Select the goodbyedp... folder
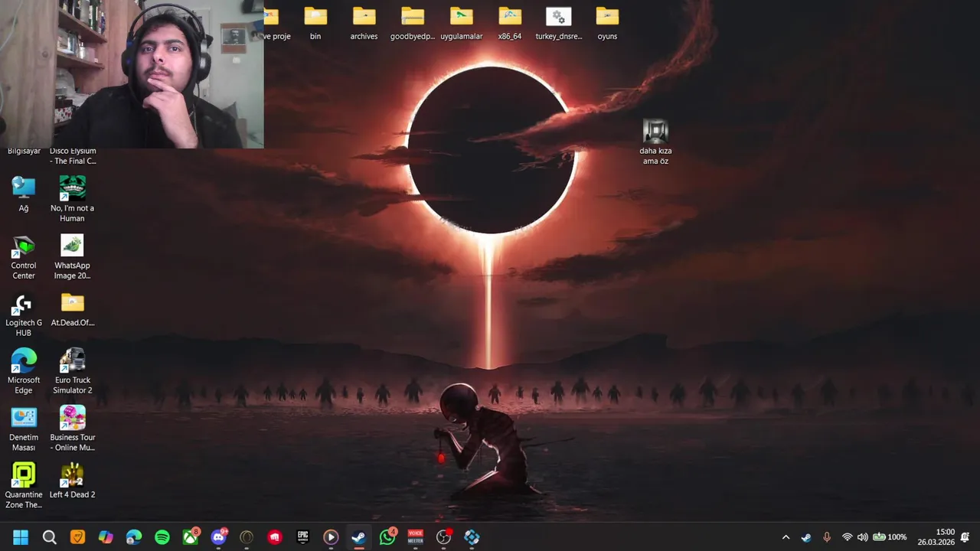 [413, 23]
